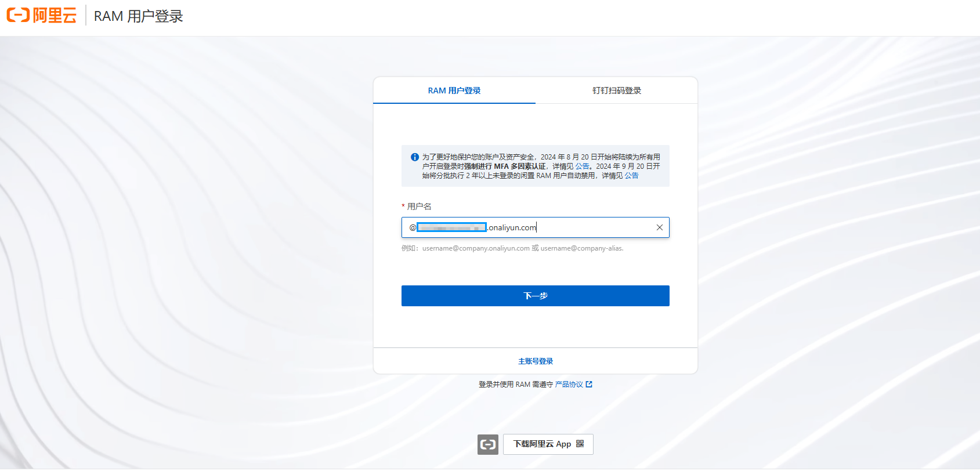Click the blue info icon in notice
The width and height of the screenshot is (980, 471).
415,157
